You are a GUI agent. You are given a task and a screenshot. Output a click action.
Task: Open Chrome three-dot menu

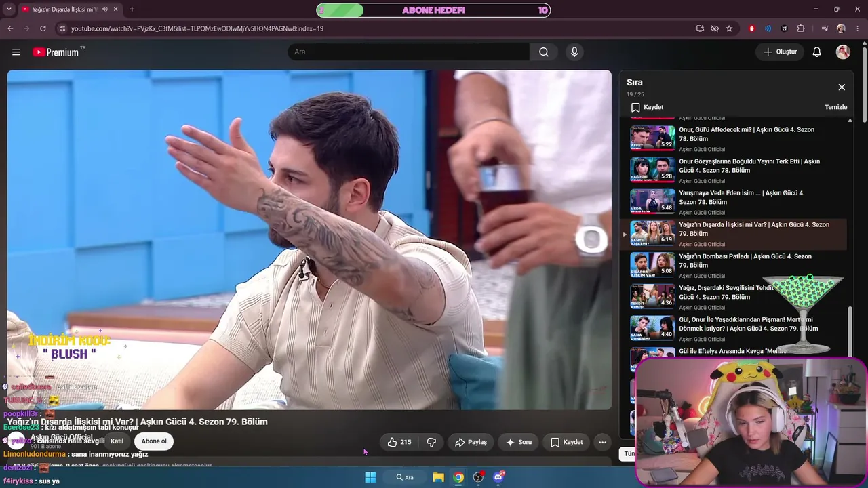(x=858, y=28)
